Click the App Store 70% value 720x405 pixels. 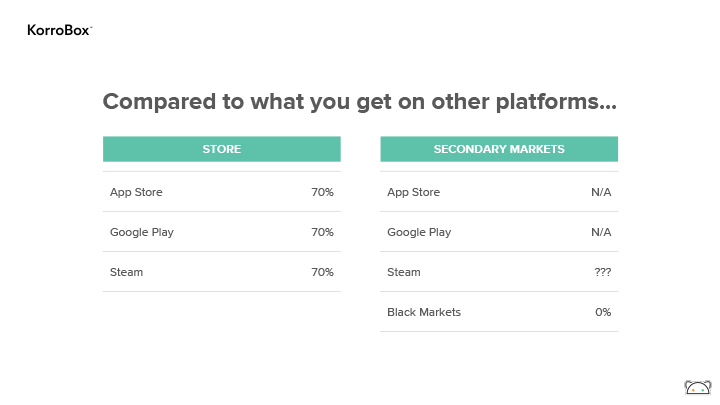click(x=322, y=192)
